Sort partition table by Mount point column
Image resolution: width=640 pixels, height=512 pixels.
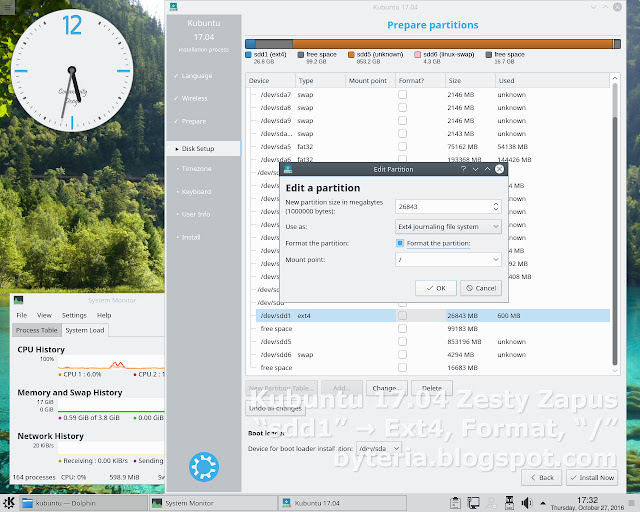[x=370, y=80]
